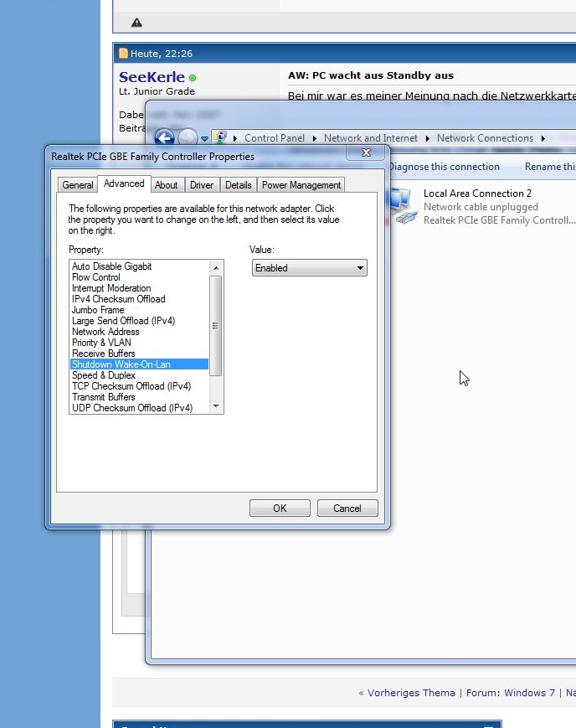Click Local Area Connection 2 name

pos(477,194)
